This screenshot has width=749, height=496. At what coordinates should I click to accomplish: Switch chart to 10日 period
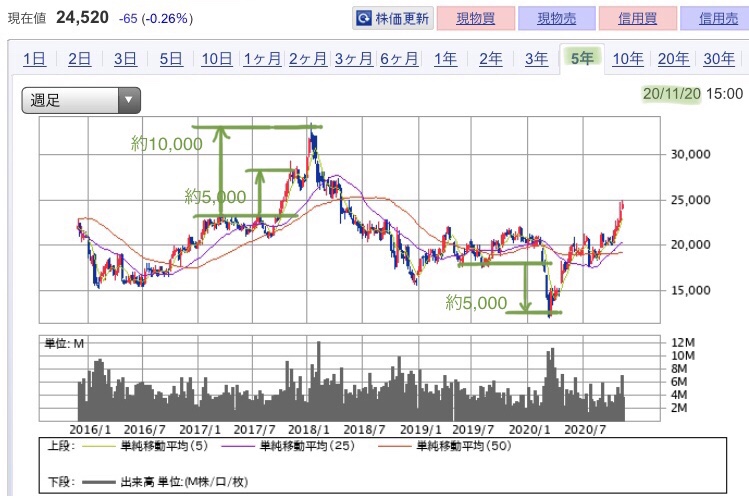[217, 59]
